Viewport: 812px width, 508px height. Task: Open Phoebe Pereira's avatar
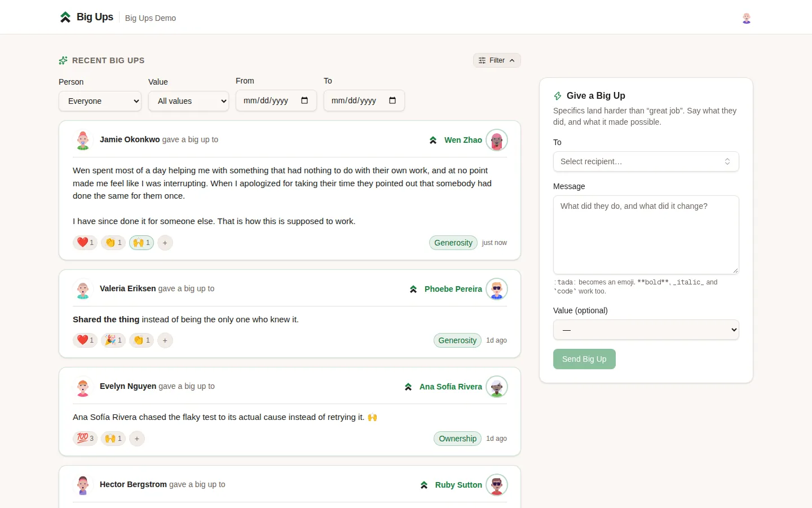497,289
